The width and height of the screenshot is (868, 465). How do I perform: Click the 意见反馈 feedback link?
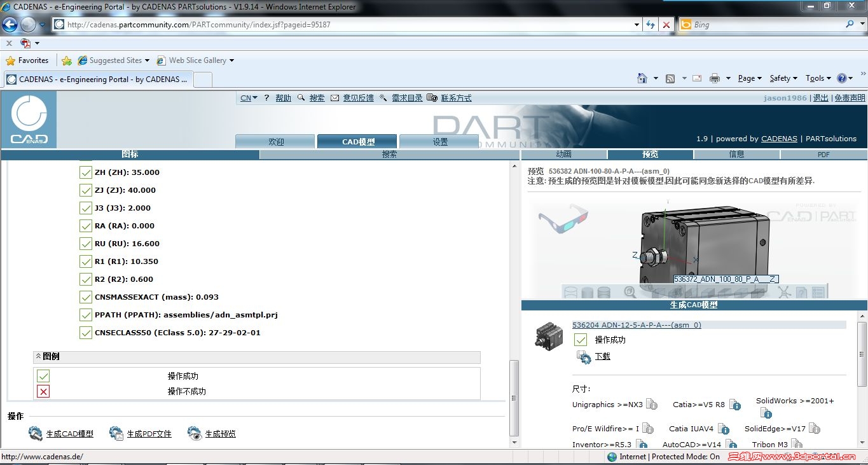tap(358, 98)
